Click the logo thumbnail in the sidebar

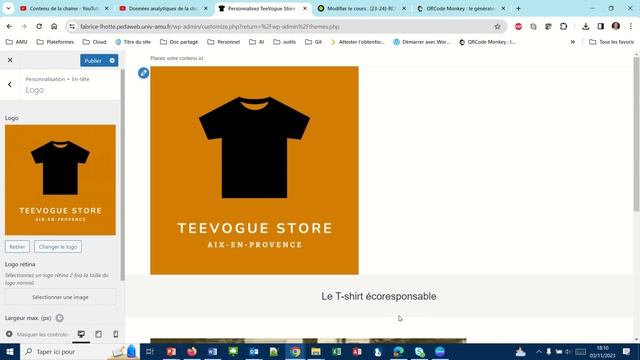[x=60, y=180]
